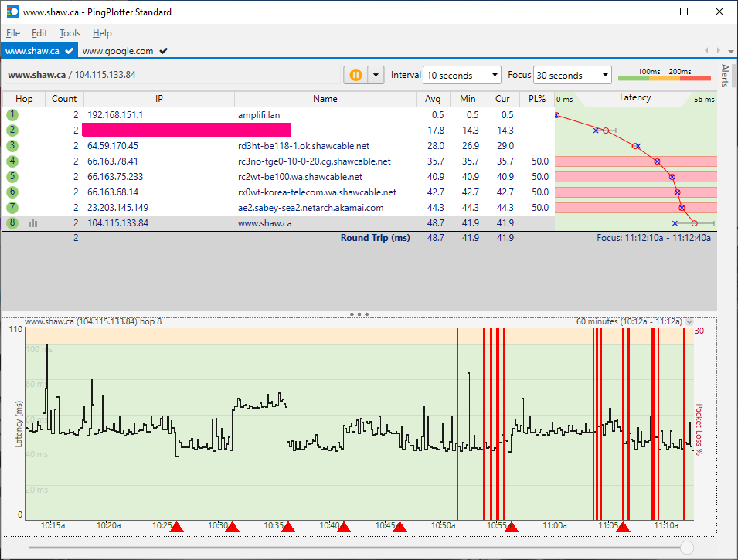Click the hop 8 green circle icon

(x=12, y=223)
